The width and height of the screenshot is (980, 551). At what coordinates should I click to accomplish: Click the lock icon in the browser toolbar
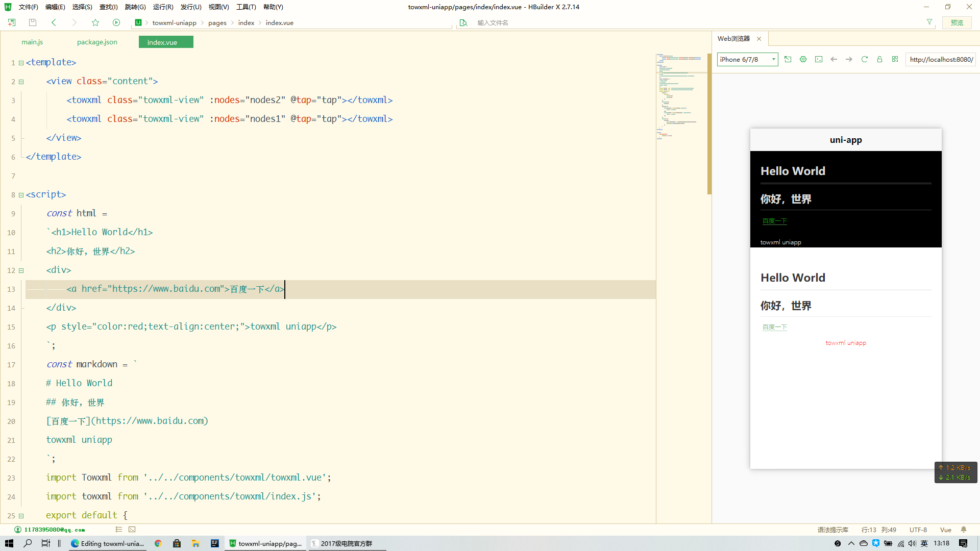[879, 59]
